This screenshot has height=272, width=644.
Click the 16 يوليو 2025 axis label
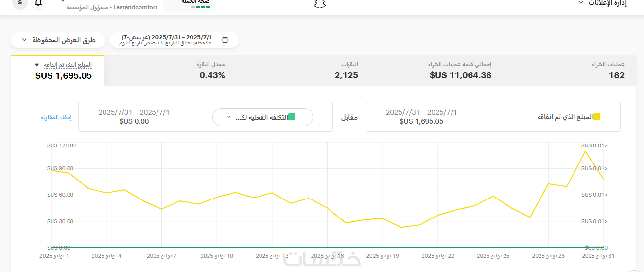click(328, 256)
